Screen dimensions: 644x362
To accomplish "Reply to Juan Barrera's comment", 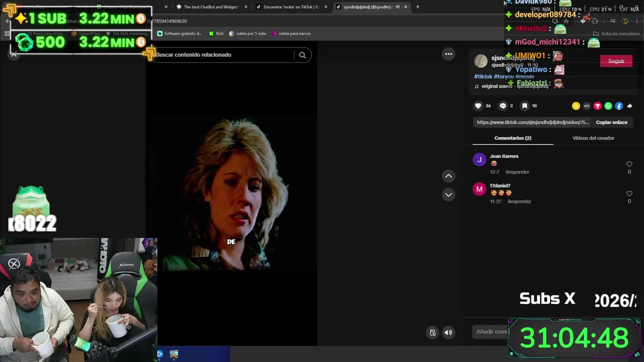I will click(517, 172).
